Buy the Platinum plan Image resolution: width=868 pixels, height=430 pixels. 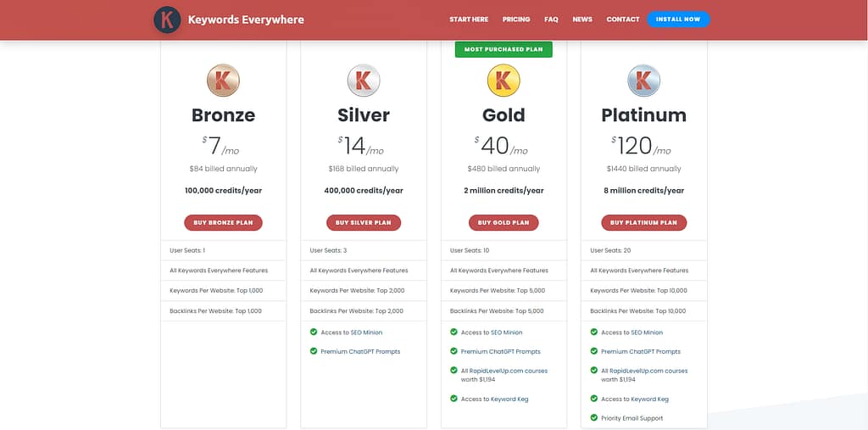(644, 223)
